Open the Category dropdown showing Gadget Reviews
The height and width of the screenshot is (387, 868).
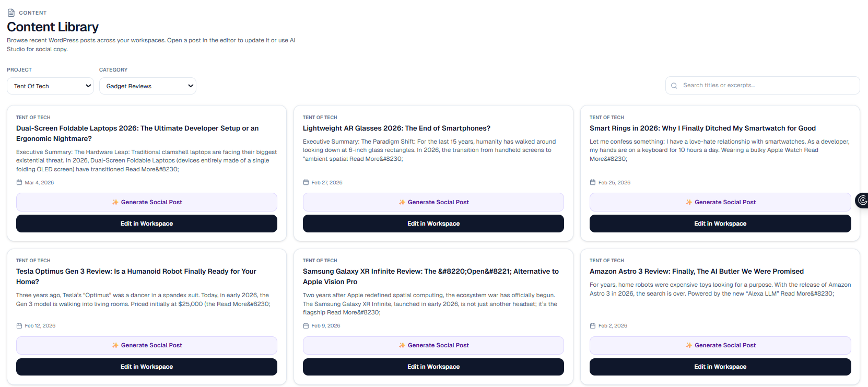click(148, 86)
